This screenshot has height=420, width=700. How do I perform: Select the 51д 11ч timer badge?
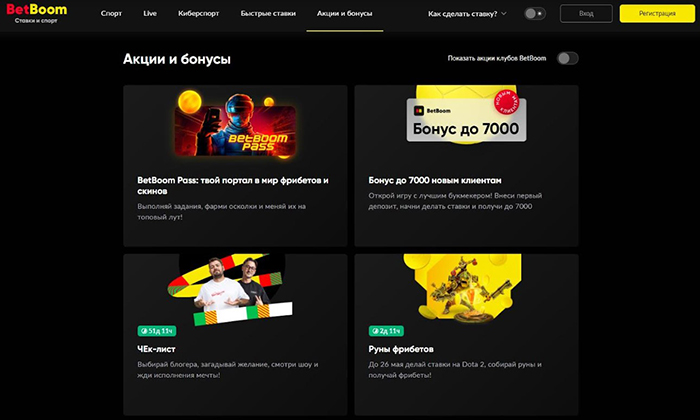(157, 331)
